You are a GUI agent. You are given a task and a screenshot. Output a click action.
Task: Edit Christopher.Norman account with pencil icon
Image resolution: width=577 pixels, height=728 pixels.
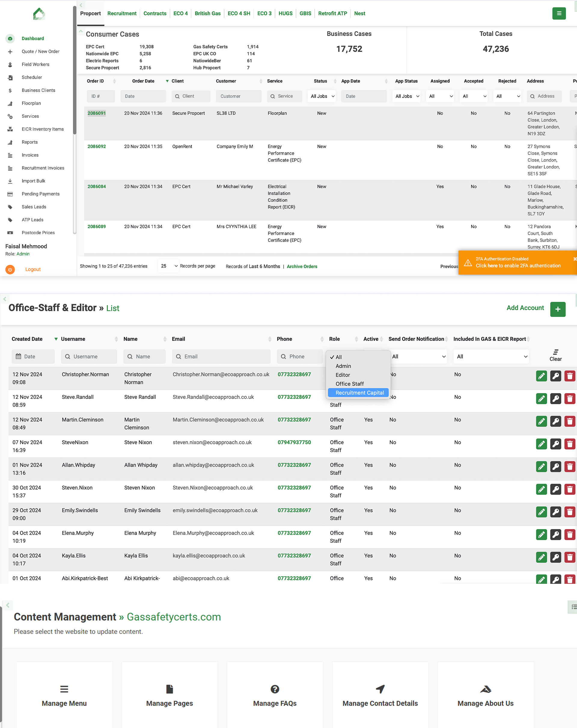[x=541, y=376]
